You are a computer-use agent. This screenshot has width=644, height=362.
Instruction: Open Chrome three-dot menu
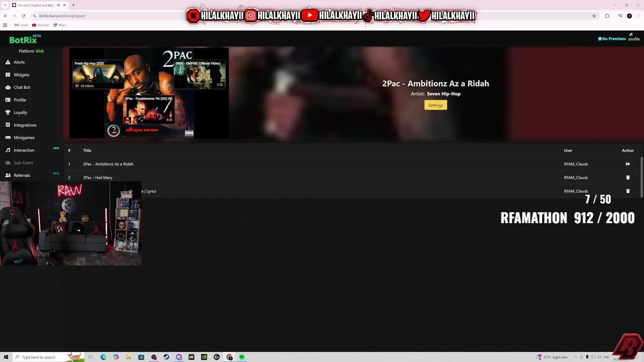click(638, 16)
